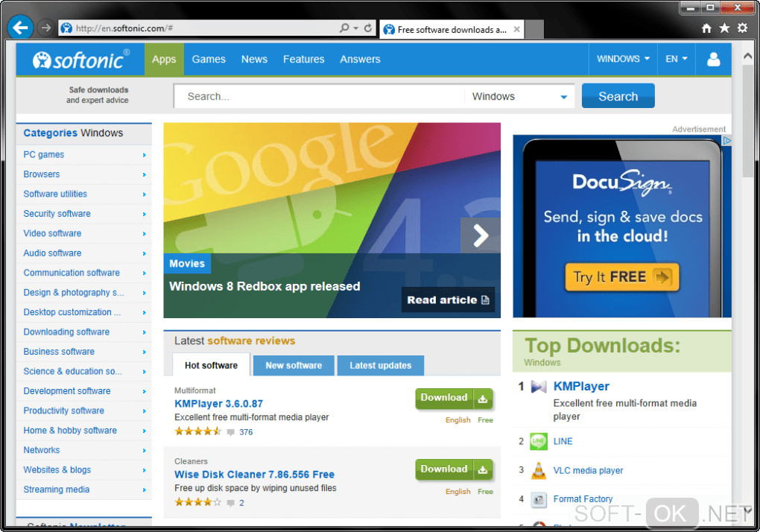Refresh the page with reload icon
The width and height of the screenshot is (760, 532).
[x=368, y=28]
